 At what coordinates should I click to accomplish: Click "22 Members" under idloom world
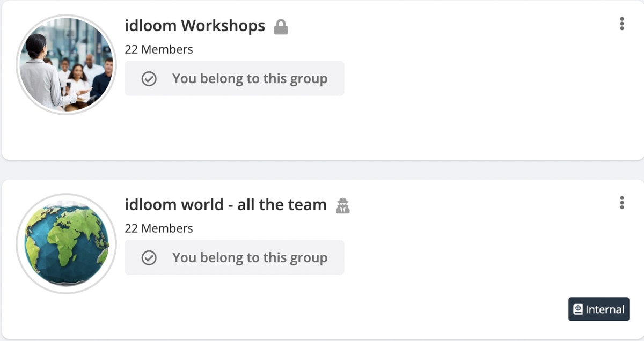(159, 228)
